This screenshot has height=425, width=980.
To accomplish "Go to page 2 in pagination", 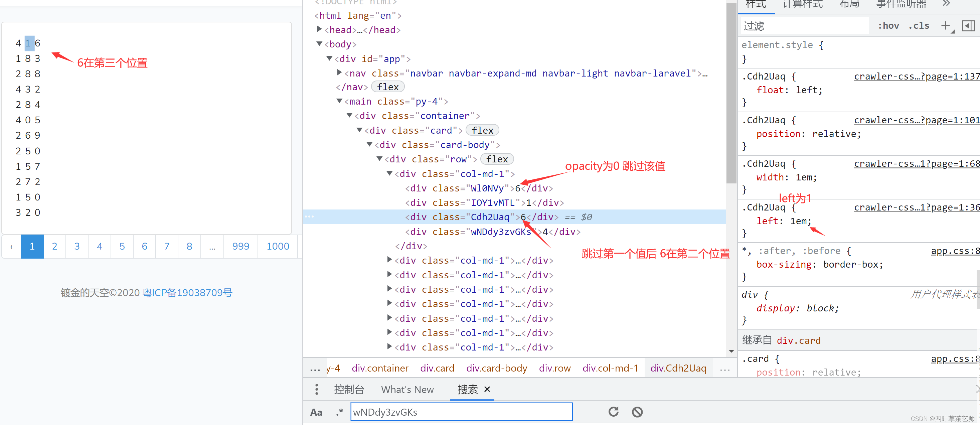I will 54,246.
